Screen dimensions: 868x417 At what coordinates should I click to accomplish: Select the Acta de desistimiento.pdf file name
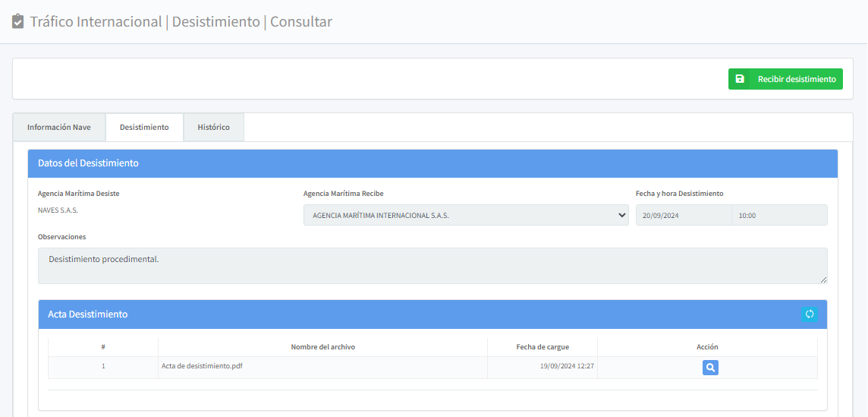(x=202, y=366)
